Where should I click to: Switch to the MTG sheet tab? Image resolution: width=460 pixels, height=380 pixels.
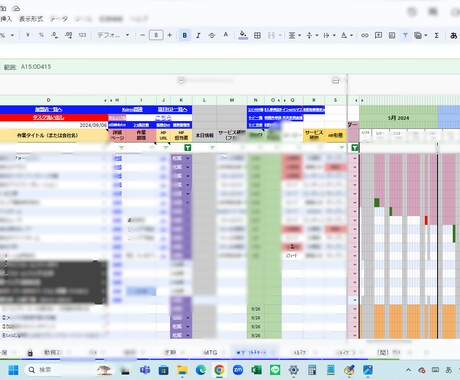click(x=210, y=352)
